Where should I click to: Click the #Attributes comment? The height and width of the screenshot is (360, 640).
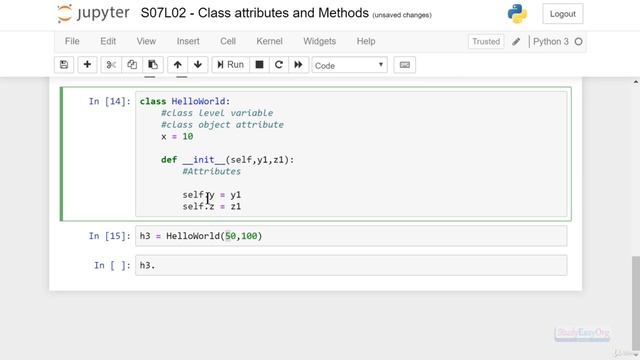(x=211, y=171)
